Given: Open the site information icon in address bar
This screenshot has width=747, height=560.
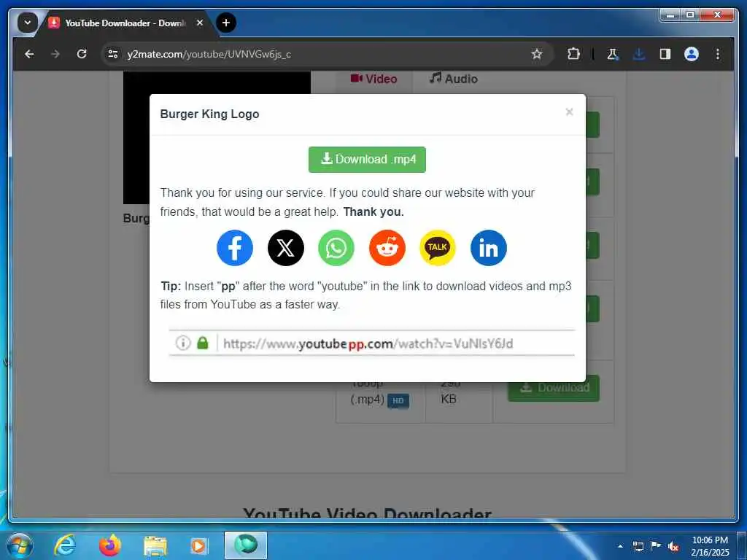Looking at the screenshot, I should pyautogui.click(x=113, y=54).
